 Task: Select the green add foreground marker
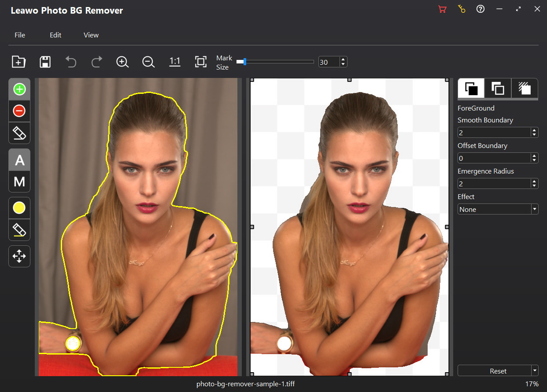pyautogui.click(x=19, y=89)
